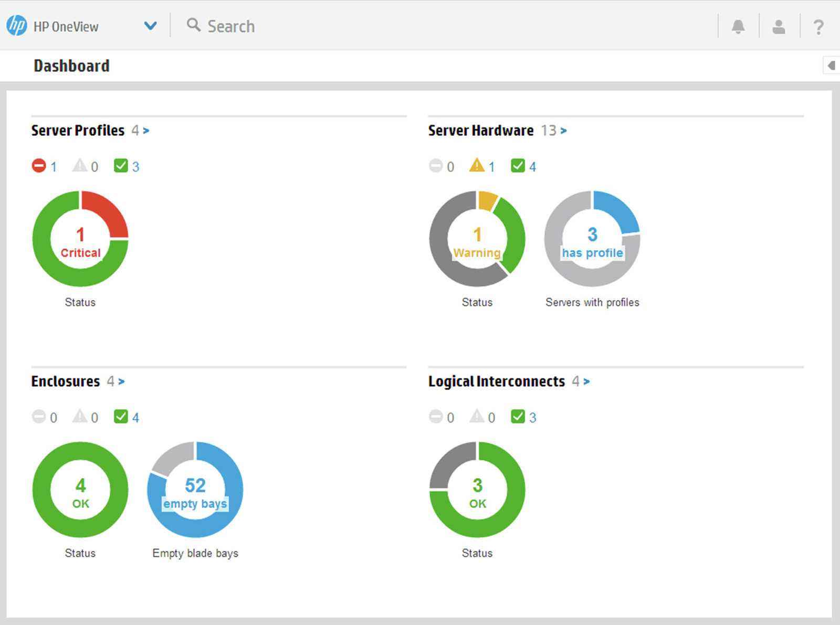This screenshot has height=625, width=840.
Task: Click the warning icon under Enclosures
Action: click(80, 416)
